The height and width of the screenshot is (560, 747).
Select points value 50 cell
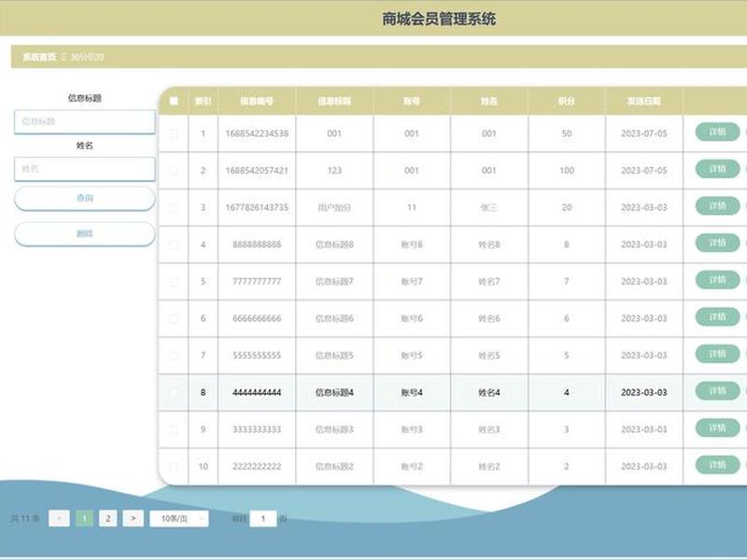point(567,133)
